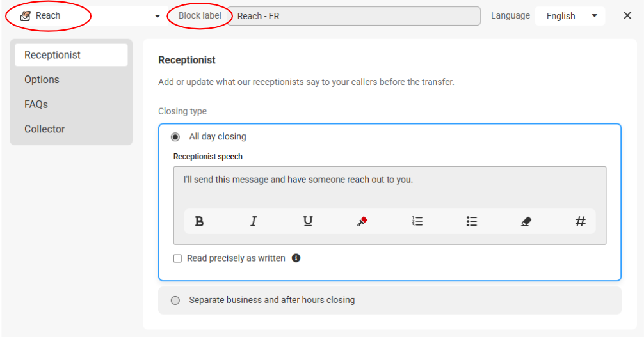Click the info icon beside Read precisely
Viewport: 644px width, 337px height.
tap(296, 258)
